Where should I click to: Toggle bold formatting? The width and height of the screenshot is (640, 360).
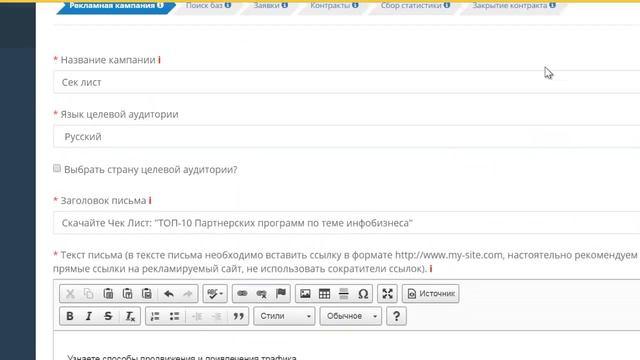pos(70,316)
